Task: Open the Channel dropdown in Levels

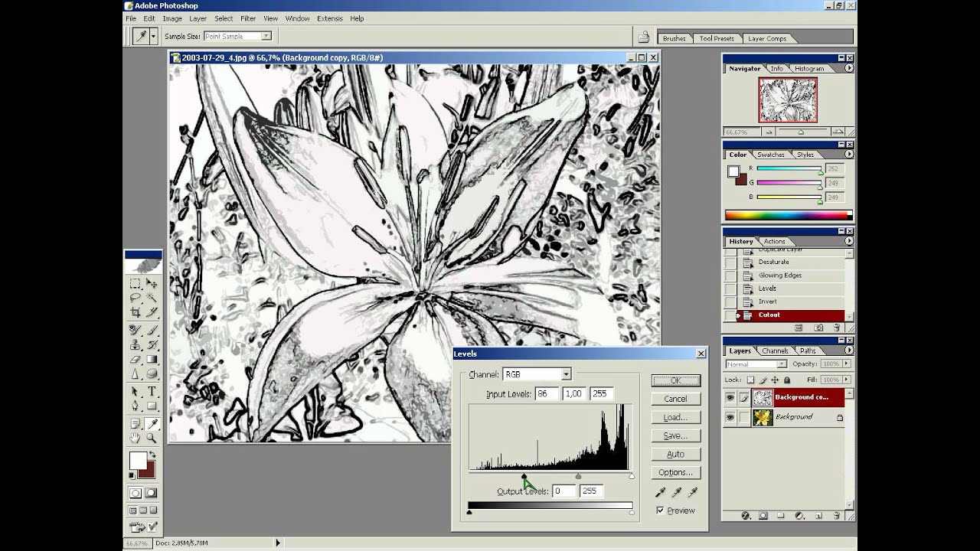Action: (x=566, y=374)
